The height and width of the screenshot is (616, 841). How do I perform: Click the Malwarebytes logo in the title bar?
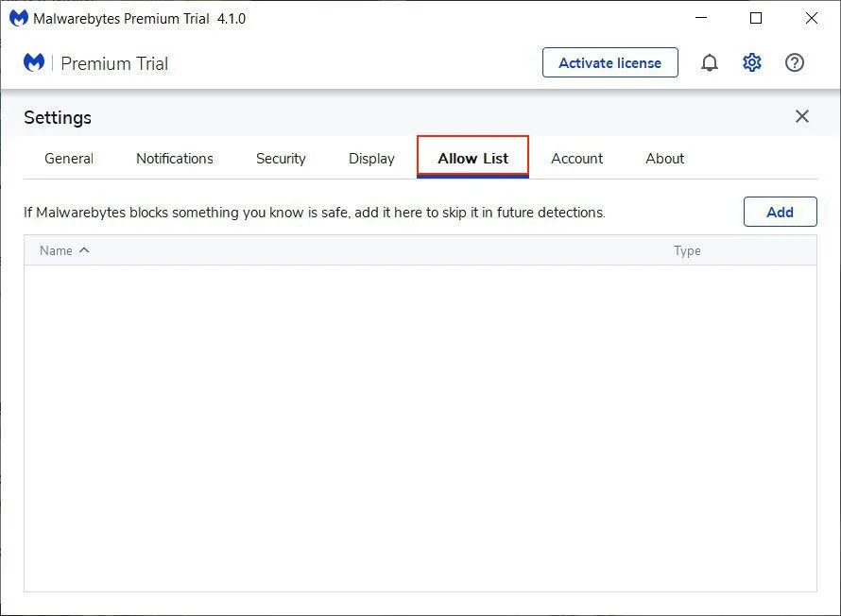[x=18, y=19]
